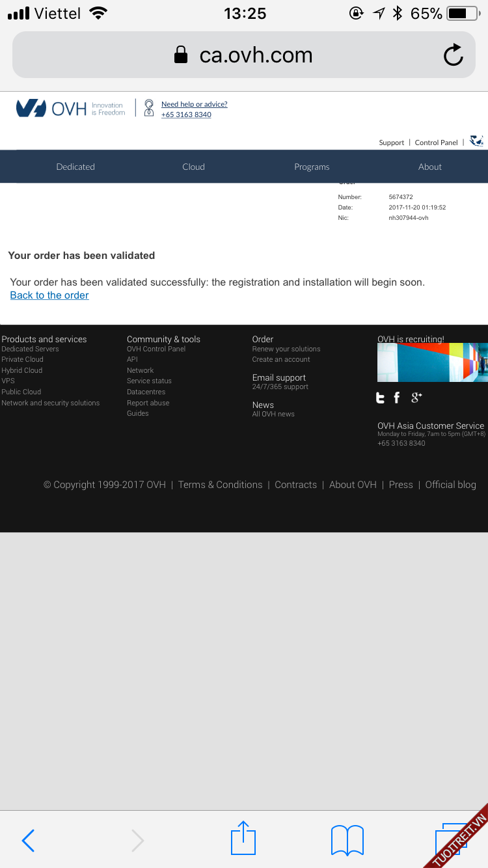
Task: Open Safari bookmarks book icon
Action: [x=347, y=840]
